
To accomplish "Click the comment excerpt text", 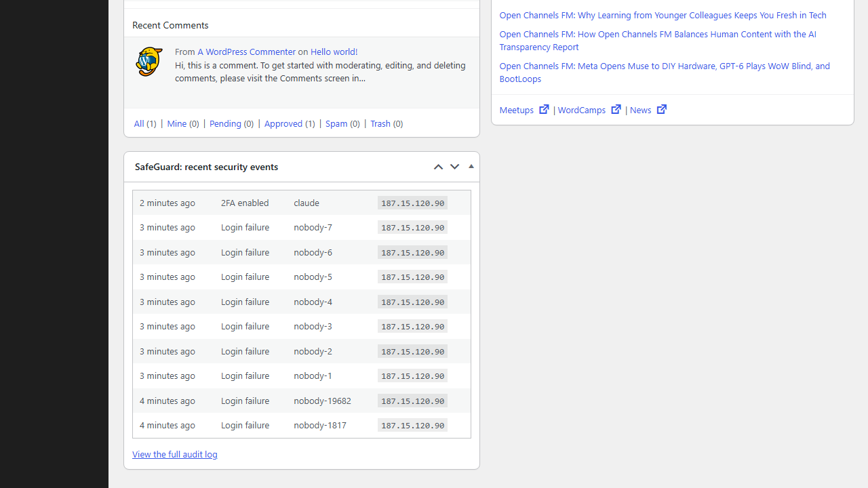I will pyautogui.click(x=320, y=71).
